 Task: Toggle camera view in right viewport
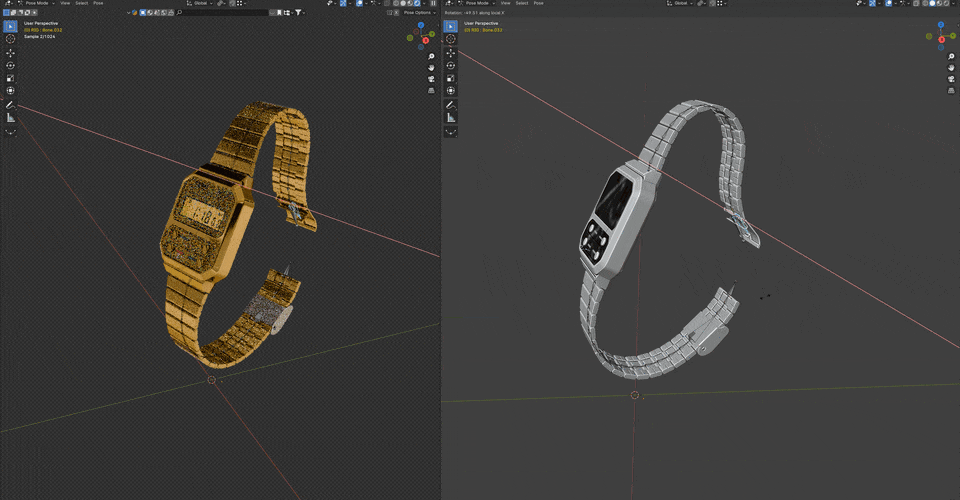pos(951,79)
